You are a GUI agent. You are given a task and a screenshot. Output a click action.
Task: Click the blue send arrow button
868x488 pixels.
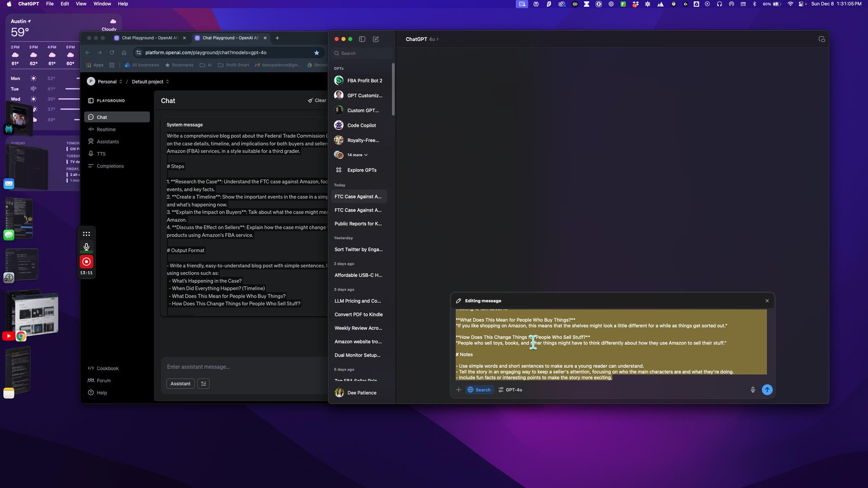tap(767, 390)
